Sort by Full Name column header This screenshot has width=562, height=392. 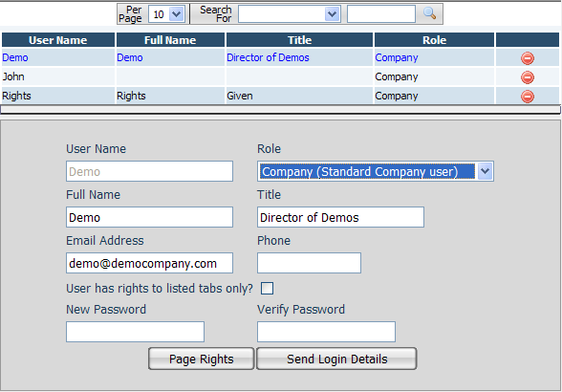[x=170, y=40]
